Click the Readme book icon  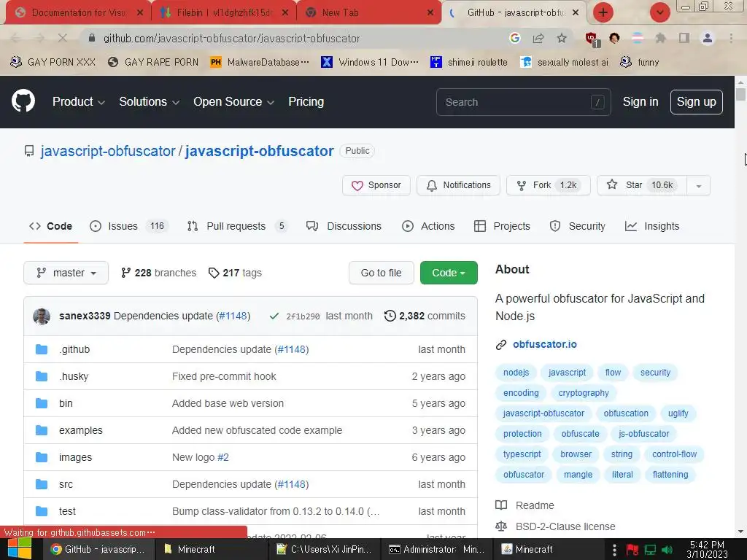(x=501, y=505)
